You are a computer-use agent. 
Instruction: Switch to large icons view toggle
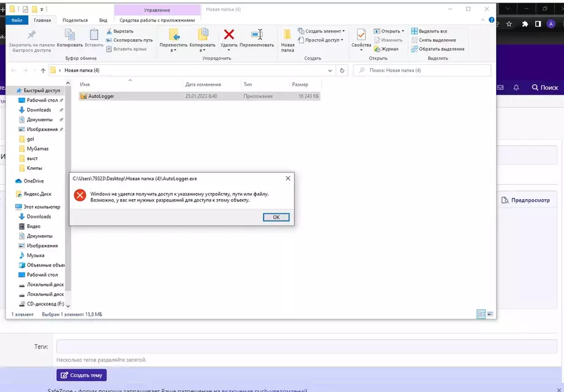coord(489,314)
